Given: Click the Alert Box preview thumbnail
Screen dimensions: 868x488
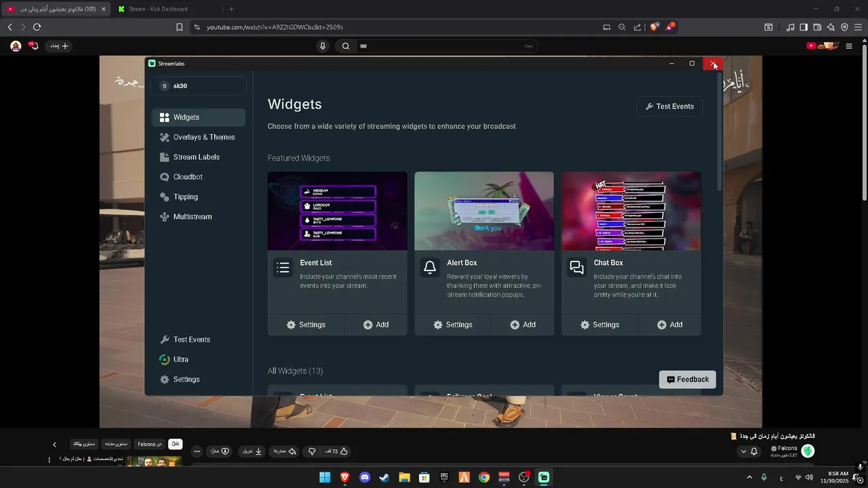Looking at the screenshot, I should 484,211.
